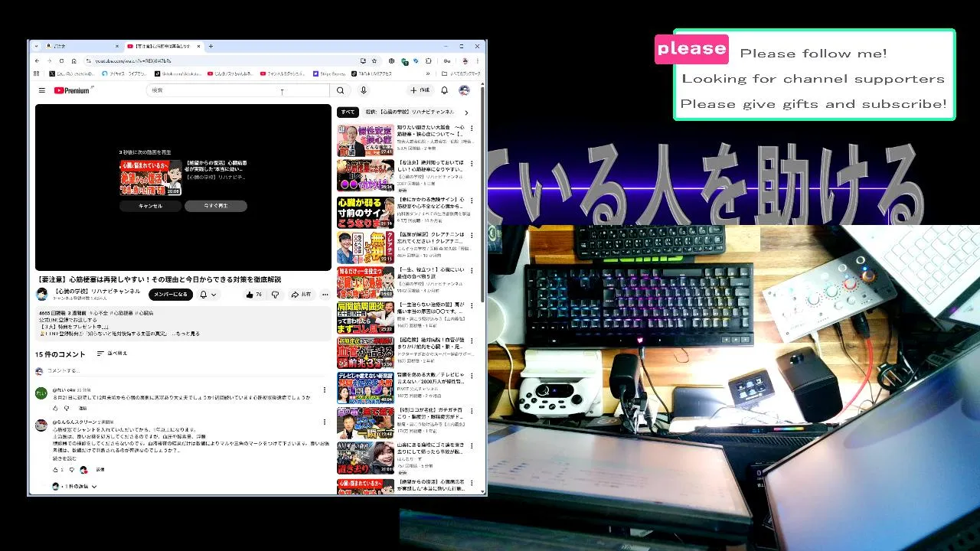Like the first comment
This screenshot has height=551, width=980.
tap(56, 408)
